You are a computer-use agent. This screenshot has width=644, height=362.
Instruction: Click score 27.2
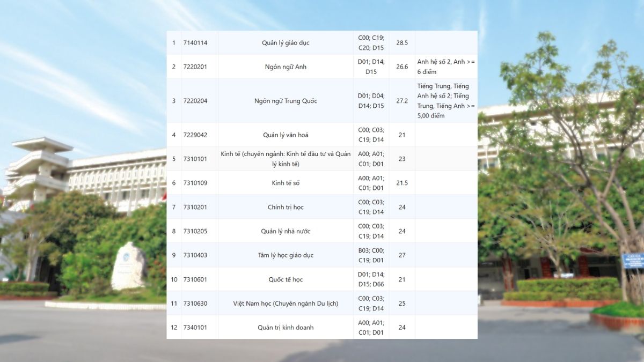click(x=402, y=101)
